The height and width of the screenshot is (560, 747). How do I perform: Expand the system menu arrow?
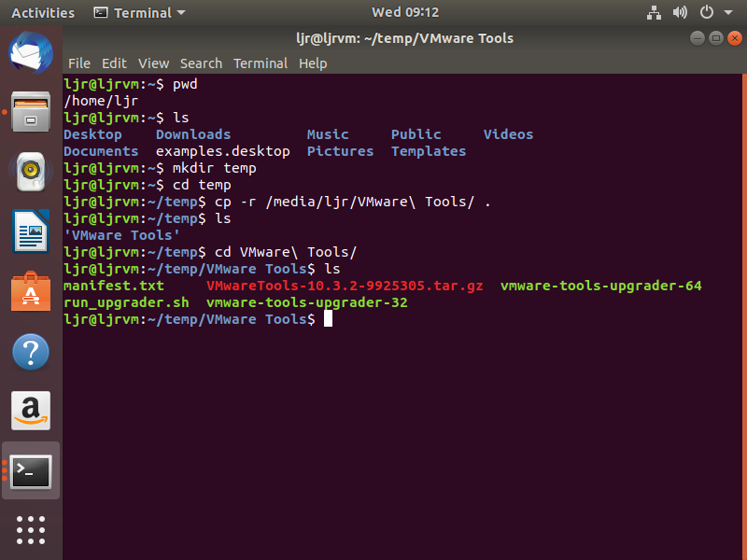click(728, 12)
